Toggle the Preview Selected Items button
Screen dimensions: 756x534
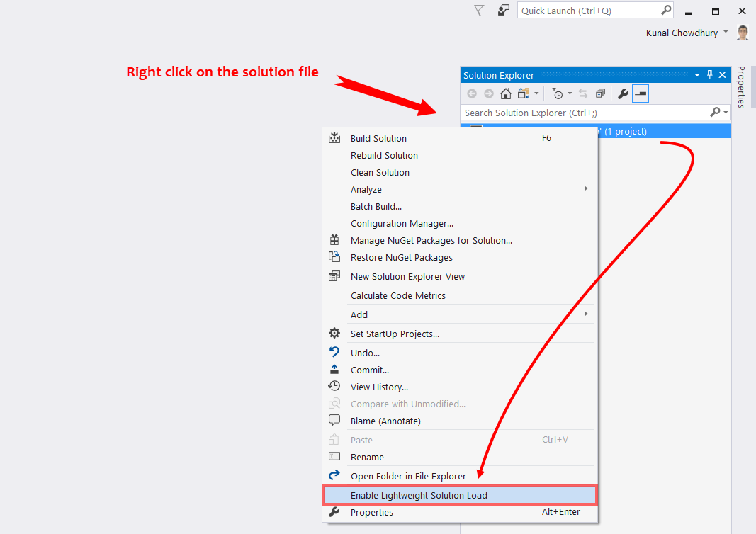click(x=641, y=93)
